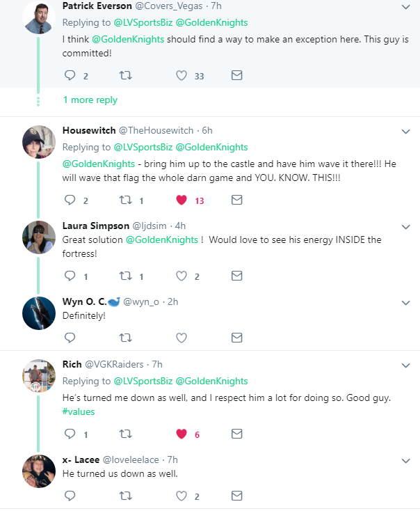The height and width of the screenshot is (511, 420).
Task: Click Housewitch's profile avatar
Action: (x=39, y=142)
